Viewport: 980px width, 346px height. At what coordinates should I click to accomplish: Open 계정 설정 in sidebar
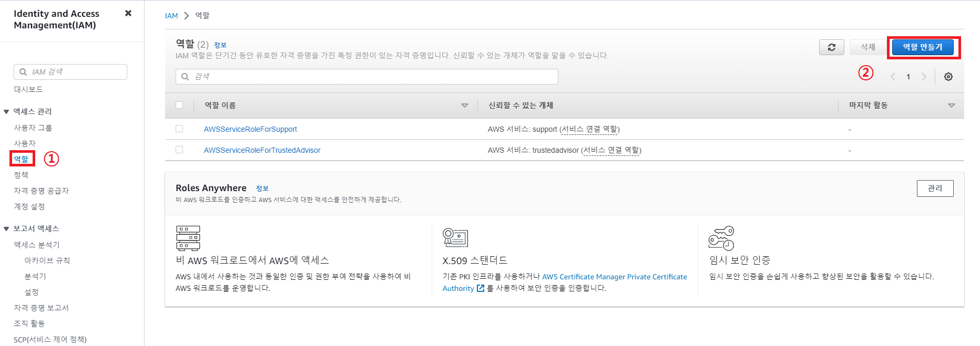click(29, 206)
